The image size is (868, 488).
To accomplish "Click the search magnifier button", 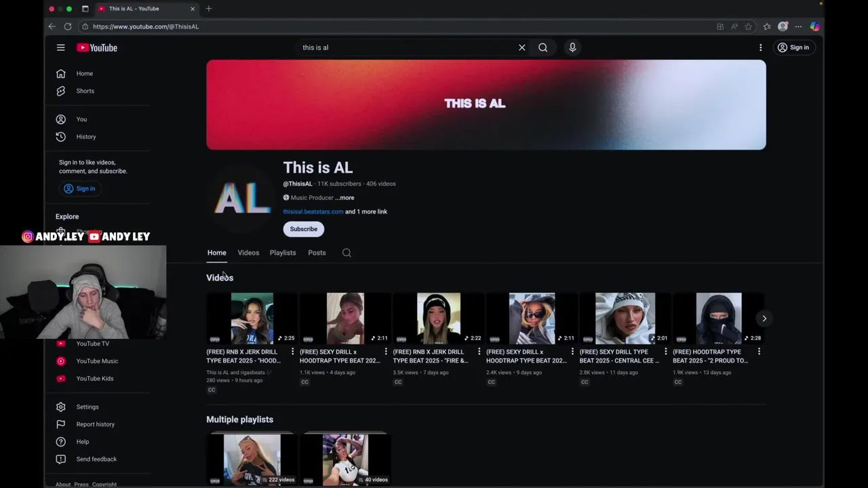I will click(x=542, y=47).
